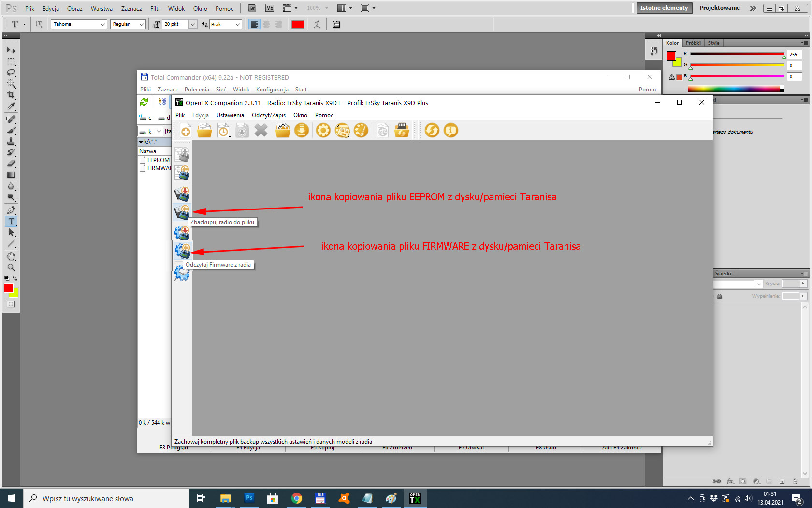Switch to Próbki tab in color panel
The width and height of the screenshot is (812, 508).
pyautogui.click(x=693, y=43)
